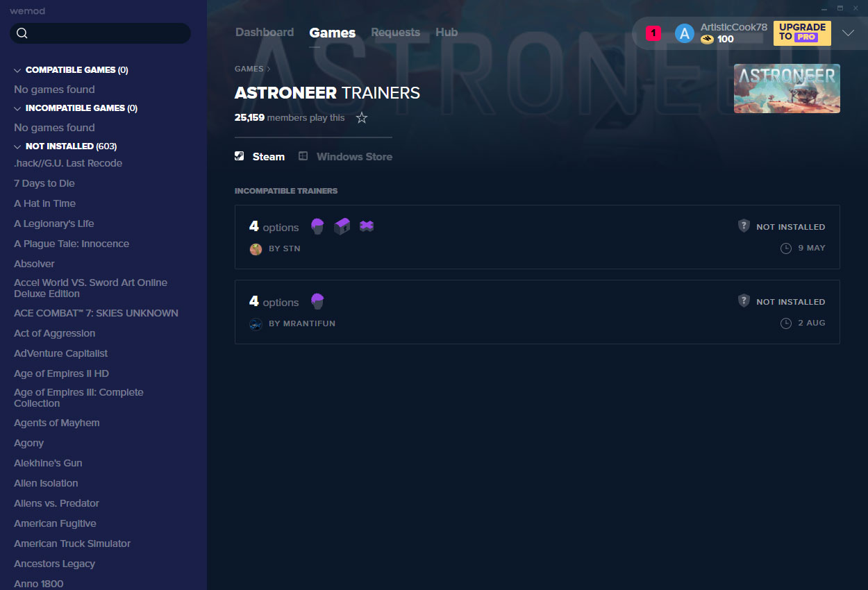The width and height of the screenshot is (868, 590).
Task: Click the MrAntiFun author avatar
Action: point(256,323)
